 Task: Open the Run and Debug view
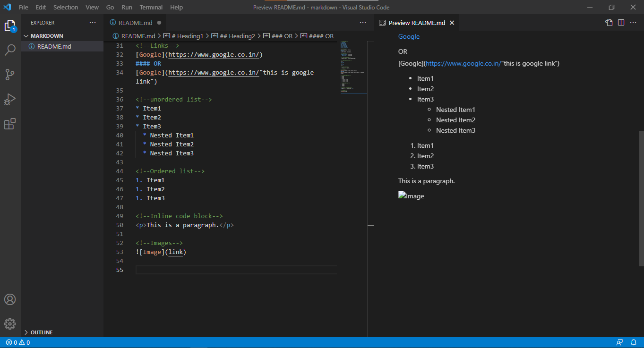pyautogui.click(x=10, y=99)
